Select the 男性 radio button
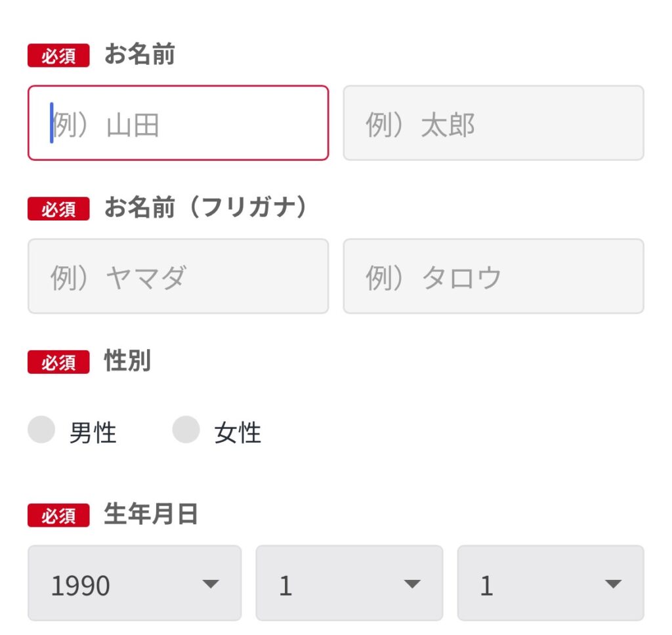The width and height of the screenshot is (672, 635). [x=41, y=430]
